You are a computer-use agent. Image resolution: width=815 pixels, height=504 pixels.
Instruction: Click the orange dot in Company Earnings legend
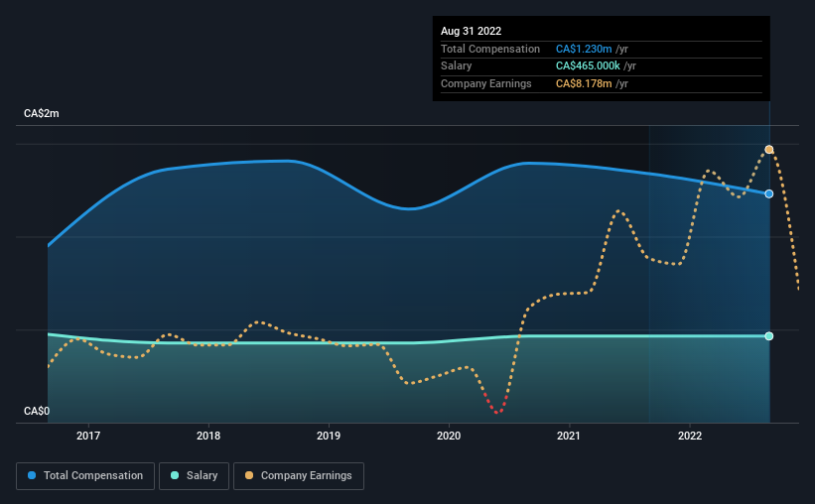point(249,475)
